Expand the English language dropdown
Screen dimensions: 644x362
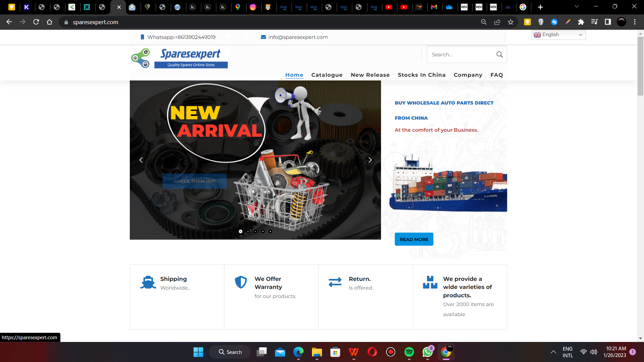coord(558,35)
